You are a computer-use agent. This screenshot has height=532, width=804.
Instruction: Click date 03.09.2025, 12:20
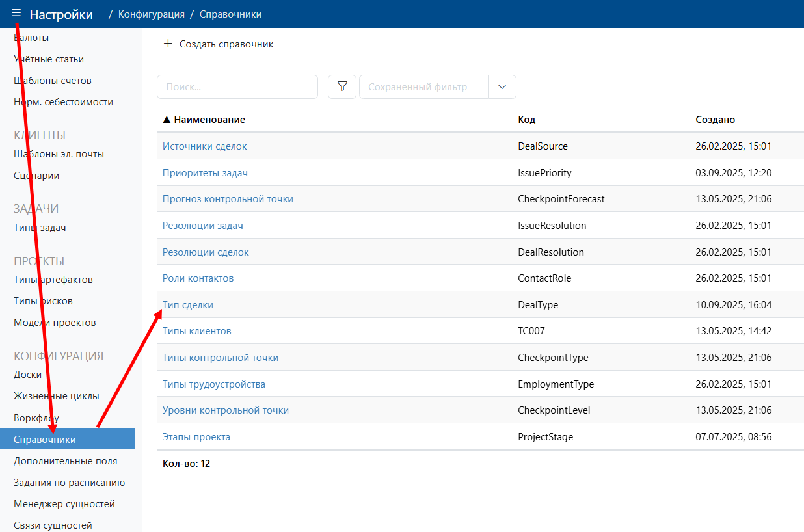pyautogui.click(x=734, y=173)
